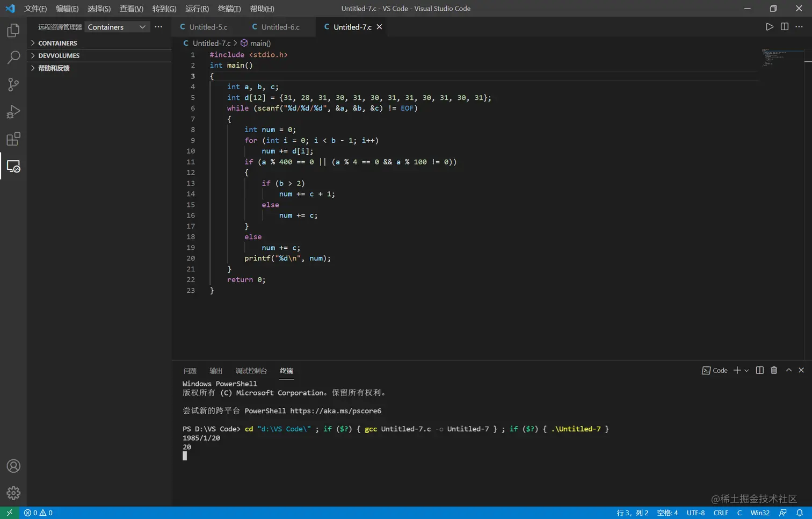812x519 pixels.
Task: Click the UTF-8 encoding status button
Action: point(695,513)
